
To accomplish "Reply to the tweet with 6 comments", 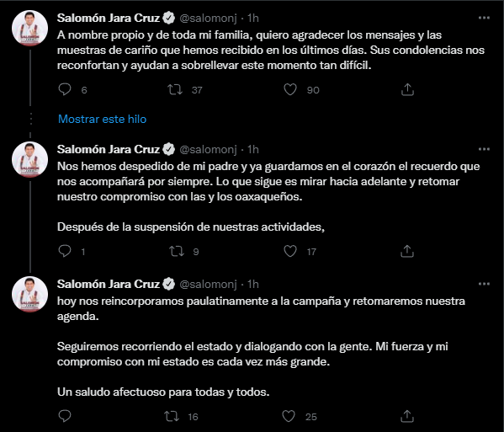I will click(x=65, y=89).
